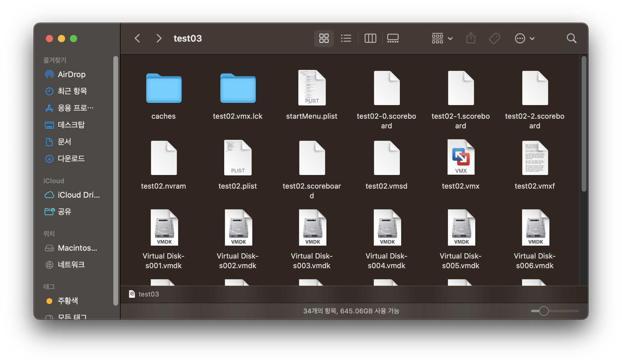This screenshot has width=622, height=364.
Task: Open AirDrop in sidebar
Action: click(x=71, y=74)
